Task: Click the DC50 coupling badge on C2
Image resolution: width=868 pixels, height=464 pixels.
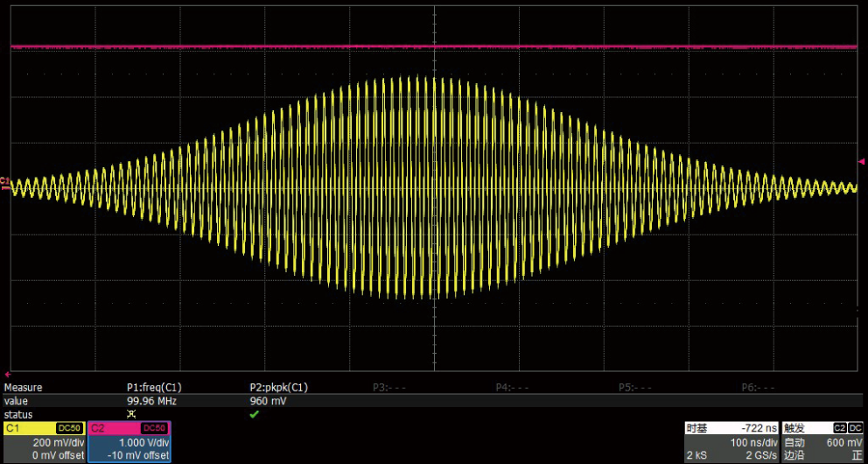Action: coord(154,428)
